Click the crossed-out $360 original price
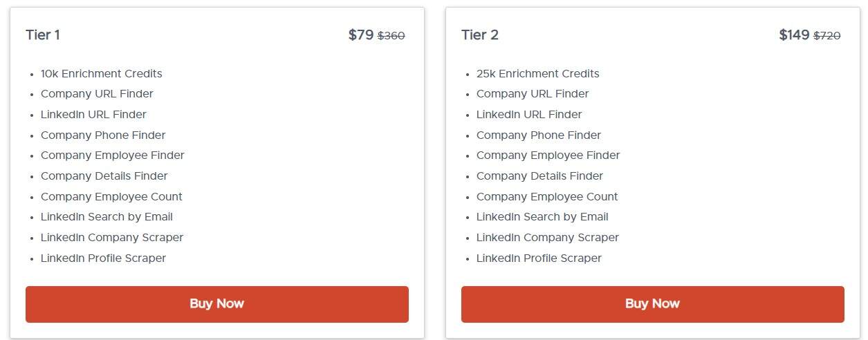868x340 pixels. click(x=391, y=36)
